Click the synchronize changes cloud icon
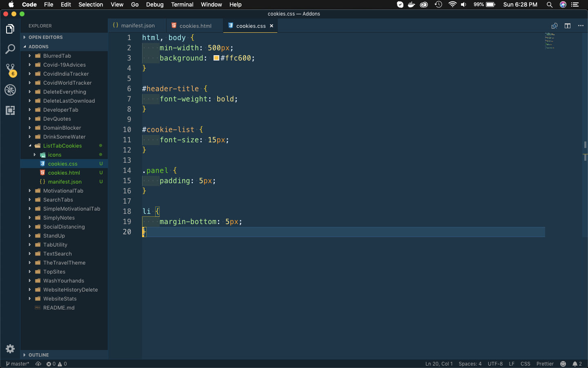588x368 pixels. pos(38,364)
